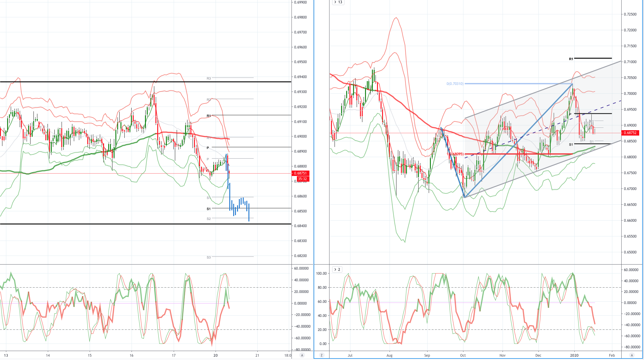644x360 pixels.
Task: Click the 0.71000 price on right axis
Action: click(x=630, y=62)
